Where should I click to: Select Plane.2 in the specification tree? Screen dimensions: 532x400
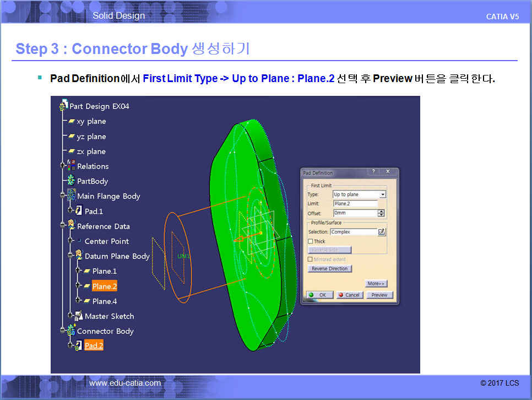point(104,286)
